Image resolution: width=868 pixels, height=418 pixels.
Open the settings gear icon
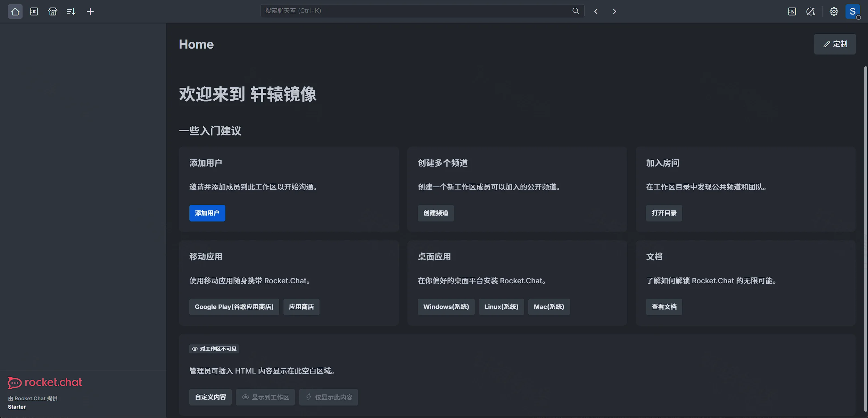point(834,11)
